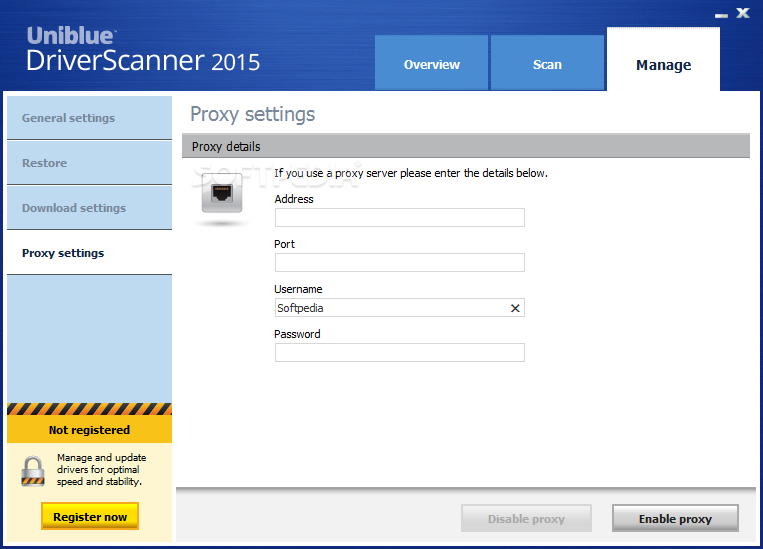Close the DriverScanner window
This screenshot has width=763, height=549.
click(743, 13)
